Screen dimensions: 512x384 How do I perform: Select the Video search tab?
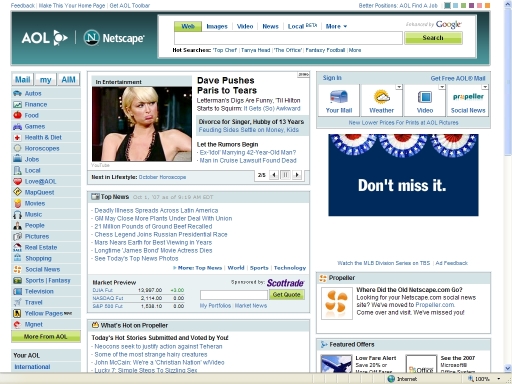point(245,26)
